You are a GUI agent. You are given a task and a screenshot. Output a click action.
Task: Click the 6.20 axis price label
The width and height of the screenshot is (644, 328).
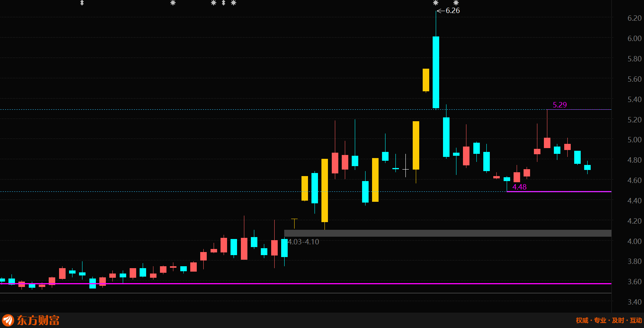click(x=634, y=18)
